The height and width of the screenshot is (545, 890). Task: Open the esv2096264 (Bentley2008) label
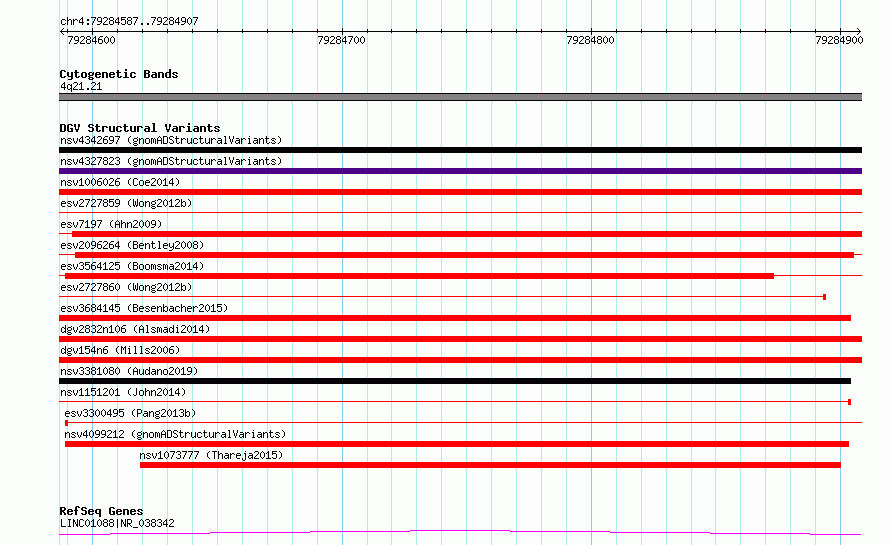pyautogui.click(x=132, y=245)
